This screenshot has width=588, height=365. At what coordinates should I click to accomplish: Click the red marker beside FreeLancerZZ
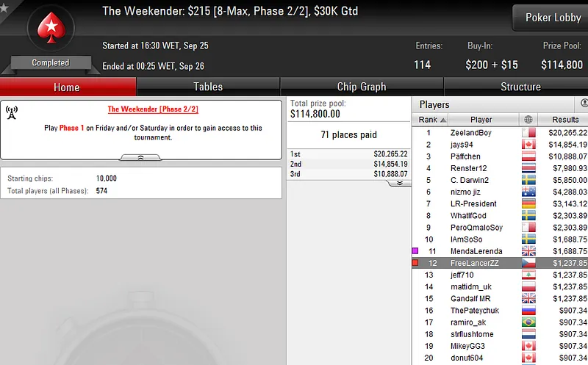[415, 263]
